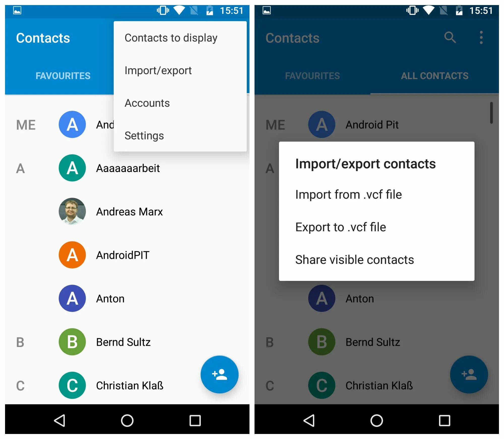Tap Andreas Marx contact photo thumbnail
Viewport: 504px width, 439px height.
tap(67, 211)
